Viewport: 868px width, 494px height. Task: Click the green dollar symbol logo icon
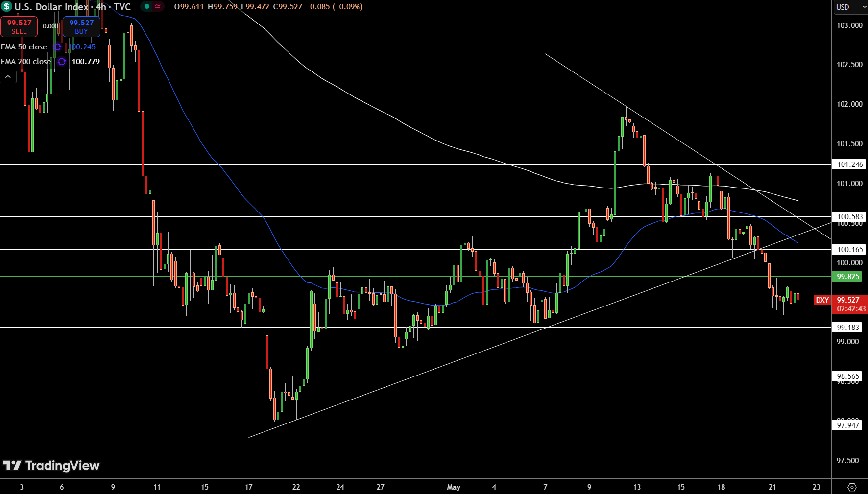pos(7,7)
